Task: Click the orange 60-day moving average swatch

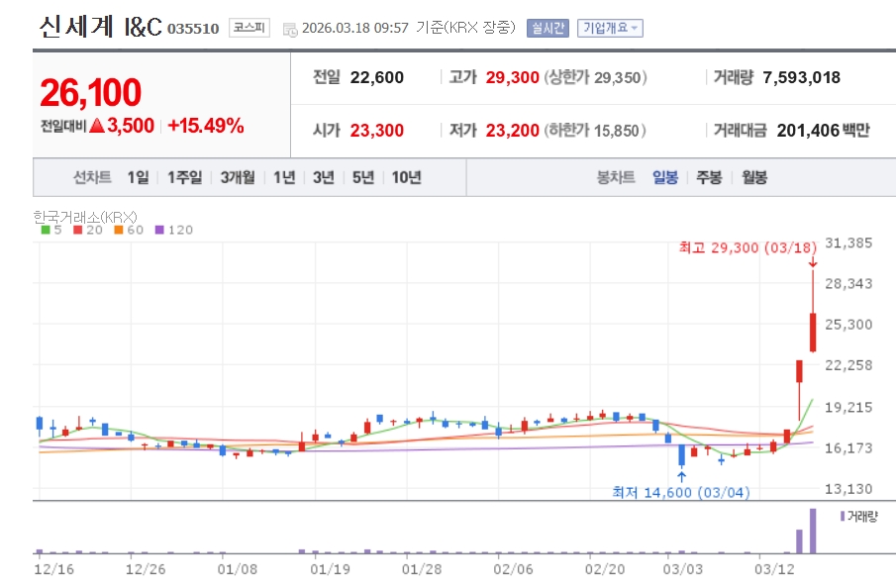Action: (119, 231)
